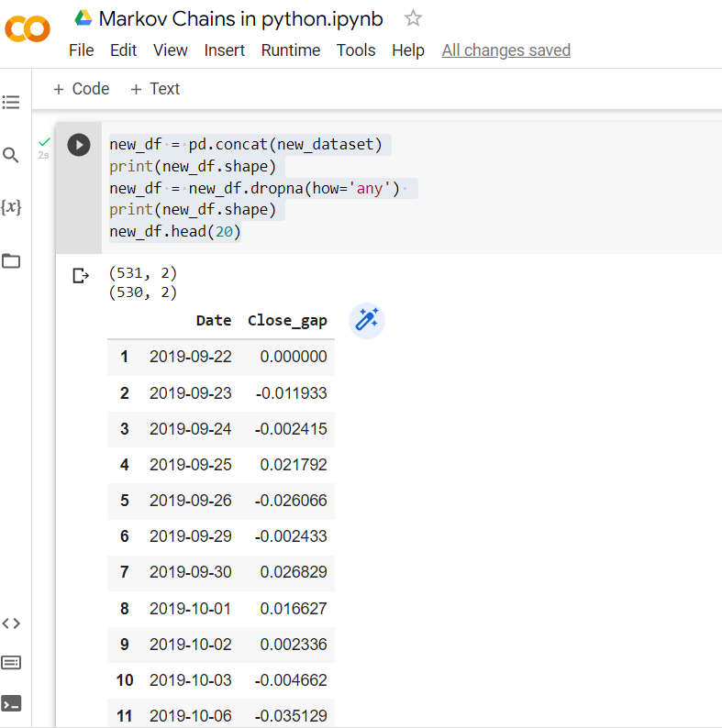Star the notebook
The height and width of the screenshot is (728, 722).
[x=414, y=18]
